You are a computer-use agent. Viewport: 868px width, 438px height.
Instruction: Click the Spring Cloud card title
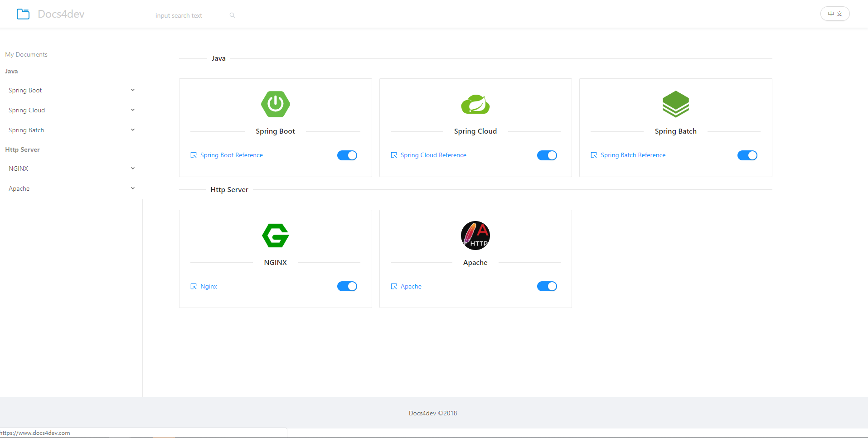(475, 131)
